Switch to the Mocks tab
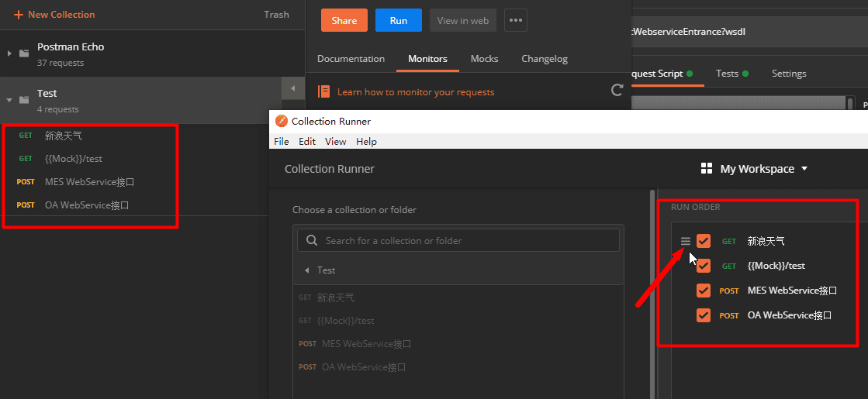The width and height of the screenshot is (868, 399). click(484, 59)
